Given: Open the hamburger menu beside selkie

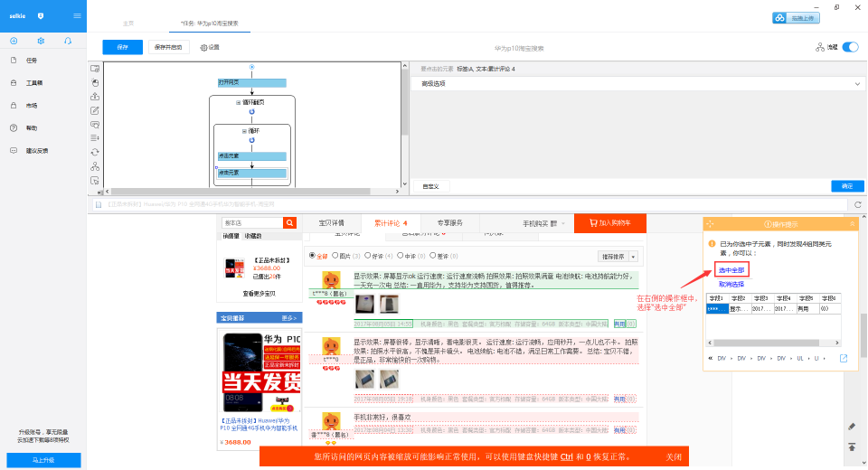Looking at the screenshot, I should (x=77, y=15).
